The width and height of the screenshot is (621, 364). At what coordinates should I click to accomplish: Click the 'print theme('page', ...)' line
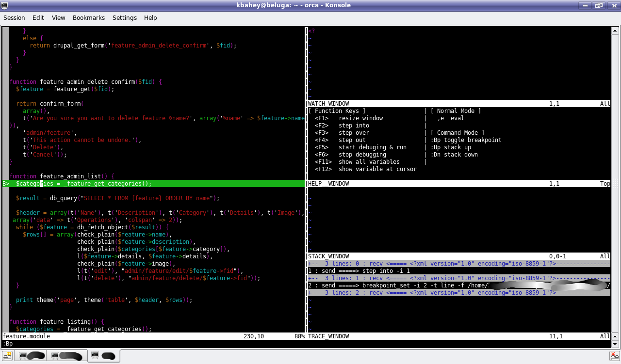(104, 300)
